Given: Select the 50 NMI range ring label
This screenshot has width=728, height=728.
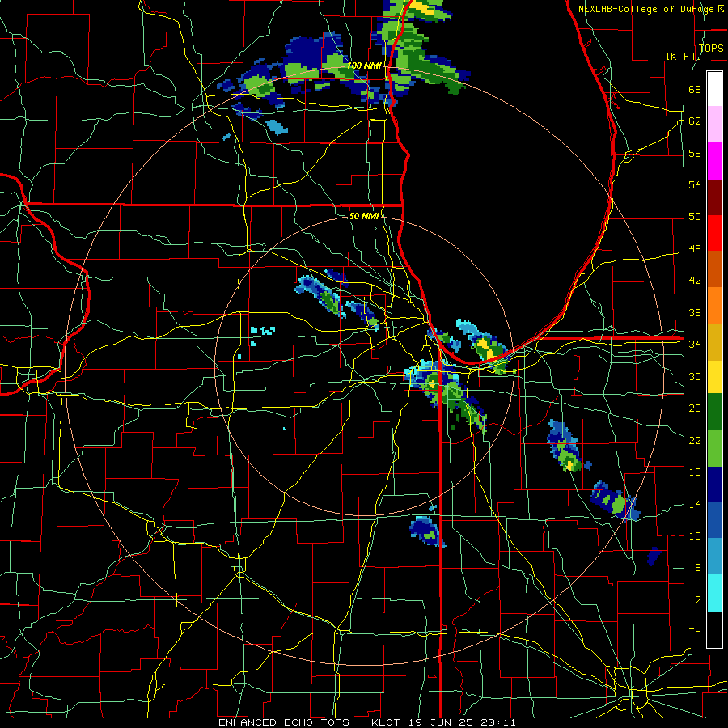Looking at the screenshot, I should pos(364,216).
